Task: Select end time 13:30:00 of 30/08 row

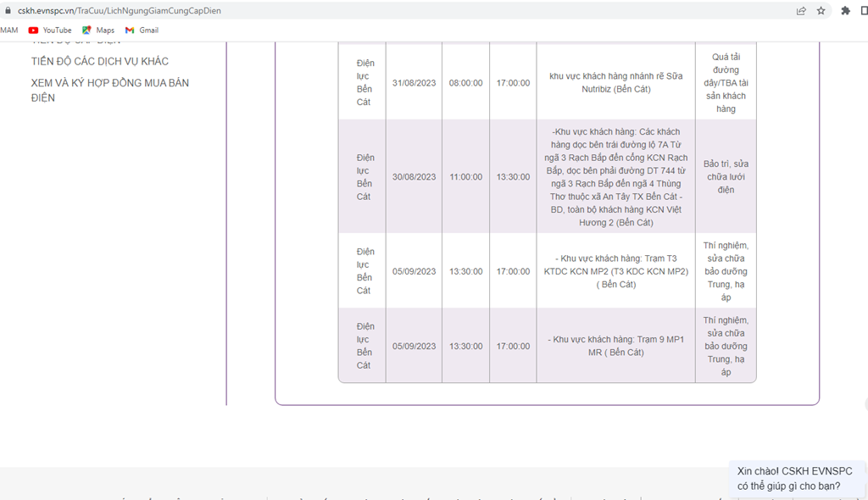Action: [x=513, y=176]
